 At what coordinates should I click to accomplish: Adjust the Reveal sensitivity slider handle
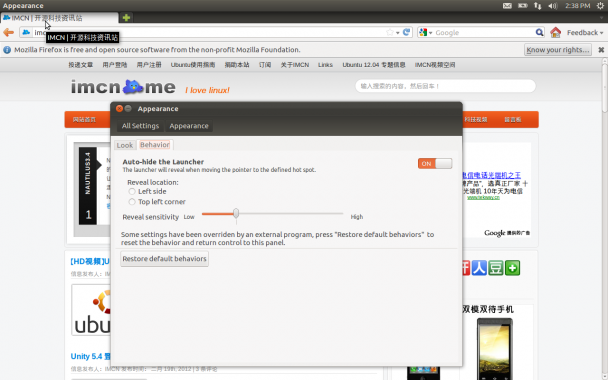(236, 213)
